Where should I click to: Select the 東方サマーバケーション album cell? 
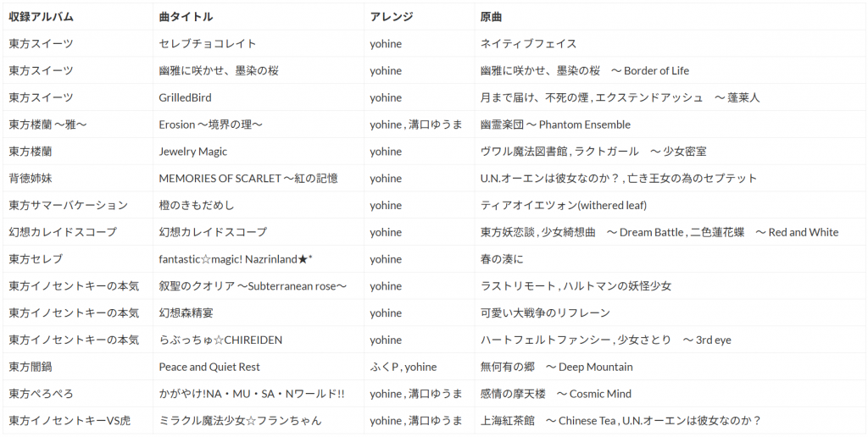click(68, 206)
